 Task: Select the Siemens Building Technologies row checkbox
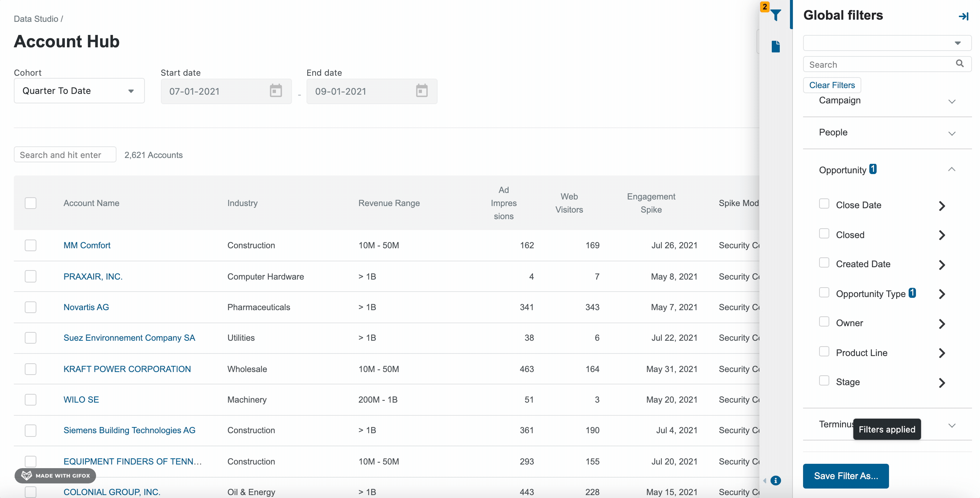click(31, 430)
